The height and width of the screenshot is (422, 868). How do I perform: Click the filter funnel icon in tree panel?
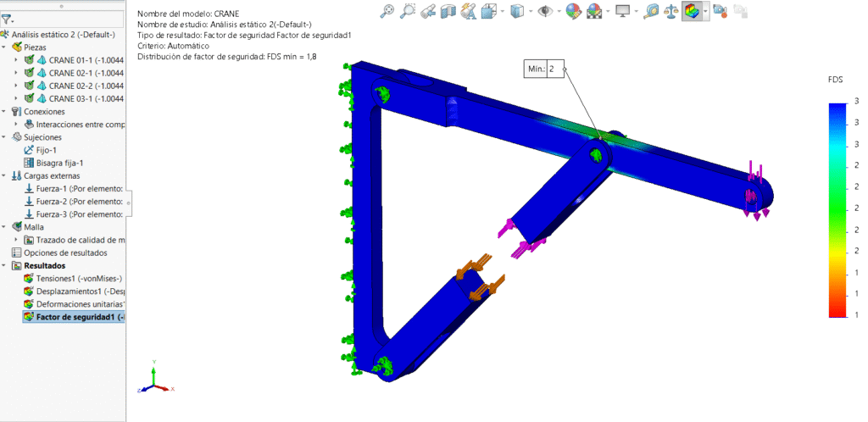(x=7, y=19)
